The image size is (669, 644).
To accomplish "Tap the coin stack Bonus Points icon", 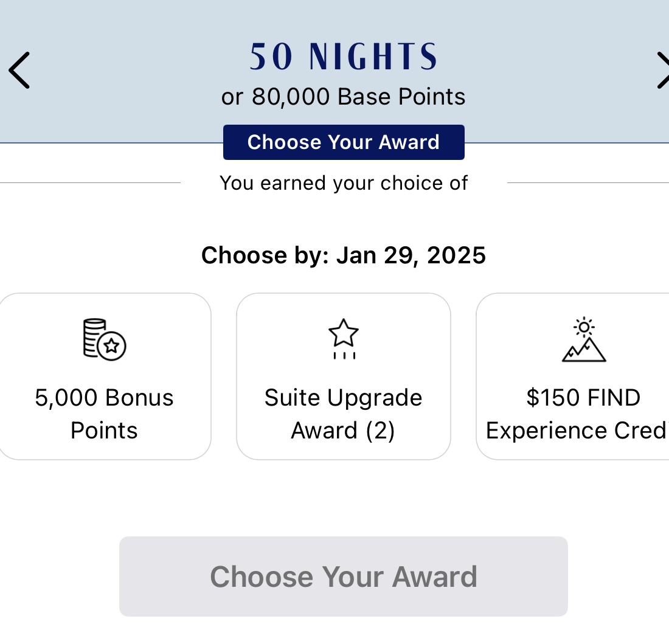I will pyautogui.click(x=104, y=339).
